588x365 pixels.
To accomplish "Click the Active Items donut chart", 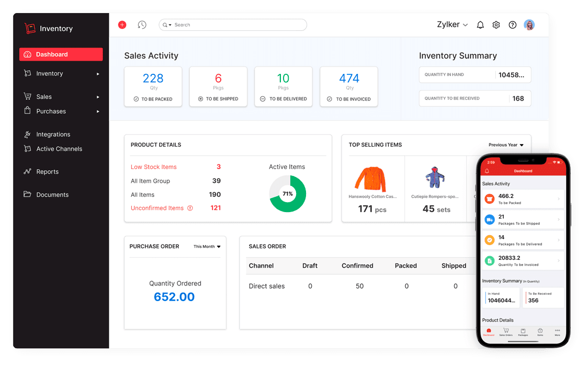I will click(x=287, y=194).
